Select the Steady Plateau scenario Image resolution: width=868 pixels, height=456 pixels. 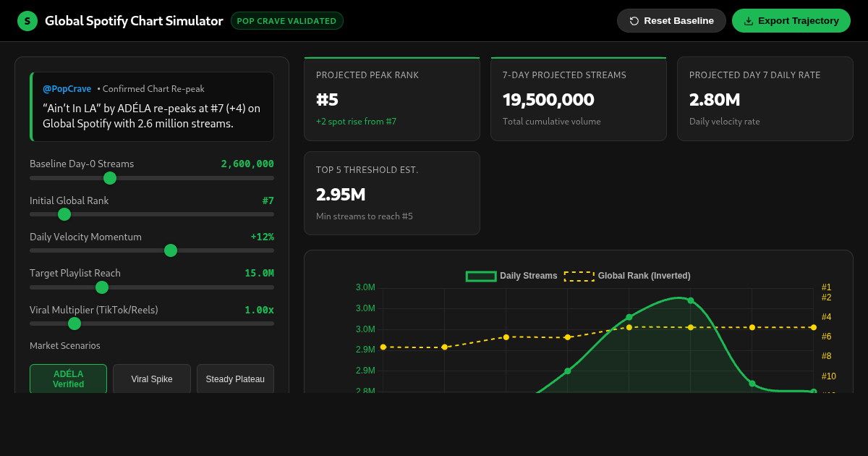point(235,379)
